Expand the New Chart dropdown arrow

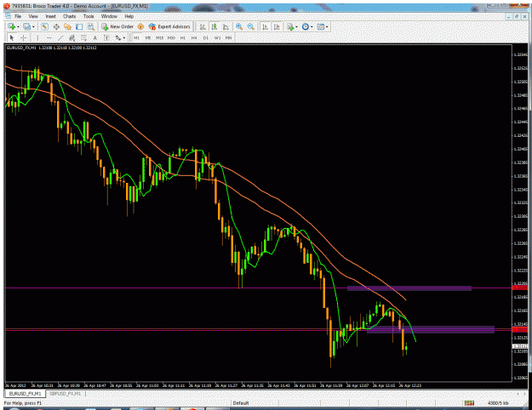click(18, 26)
